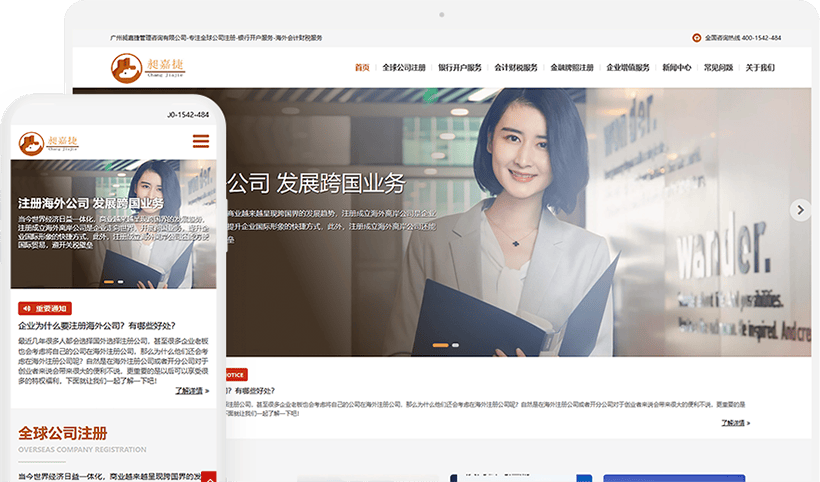Click the desktop banner headline 发展跨国业务

341,183
